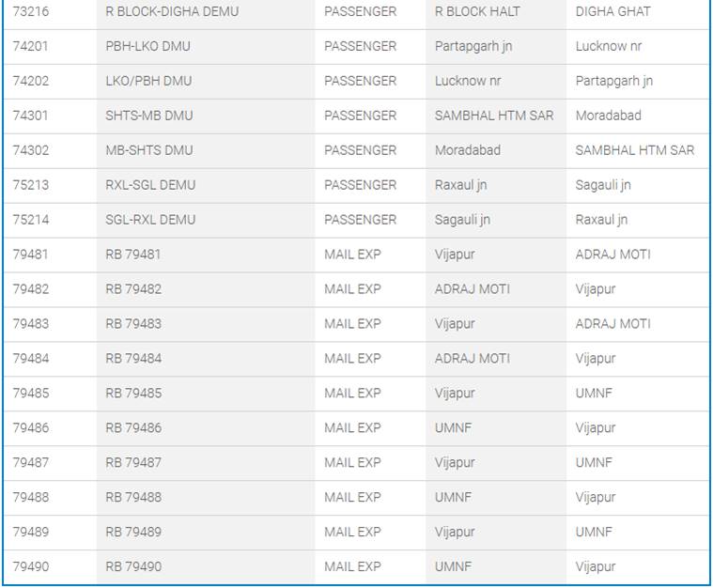The height and width of the screenshot is (588, 713).
Task: Click train number 73216
Action: 30,11
